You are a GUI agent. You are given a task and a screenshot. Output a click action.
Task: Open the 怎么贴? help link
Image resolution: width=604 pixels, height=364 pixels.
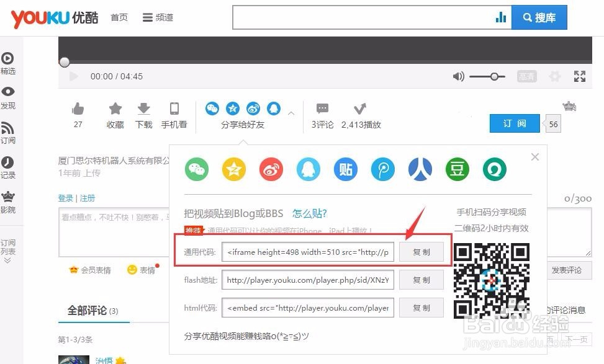(310, 213)
